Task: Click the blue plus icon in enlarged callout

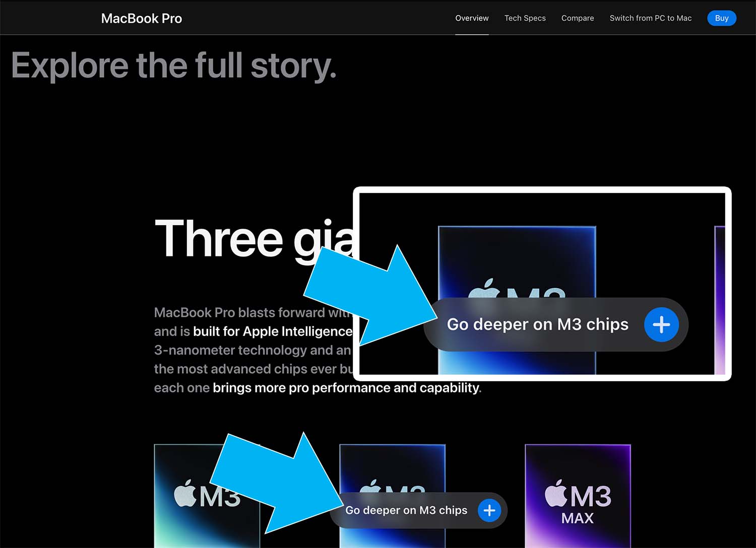Action: (661, 324)
